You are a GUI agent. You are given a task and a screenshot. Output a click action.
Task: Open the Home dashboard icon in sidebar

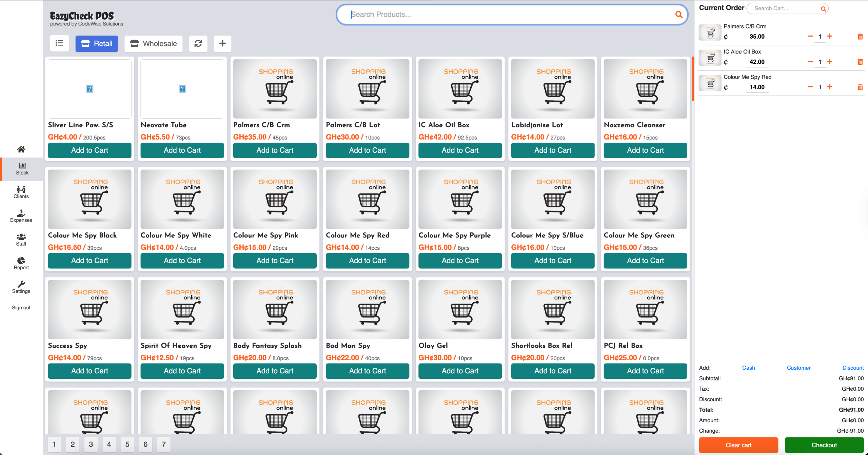pos(21,149)
